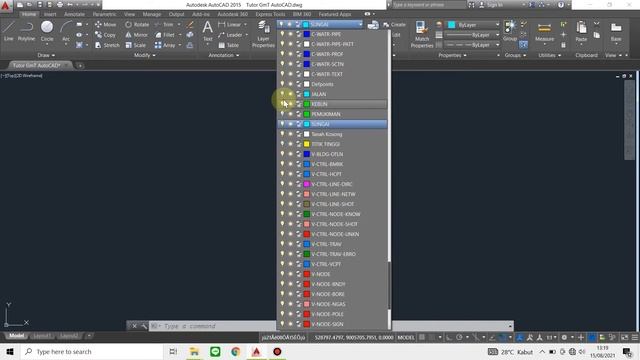This screenshot has height=360, width=640.
Task: Click the Sign In button
Action: pyautogui.click(x=491, y=5)
